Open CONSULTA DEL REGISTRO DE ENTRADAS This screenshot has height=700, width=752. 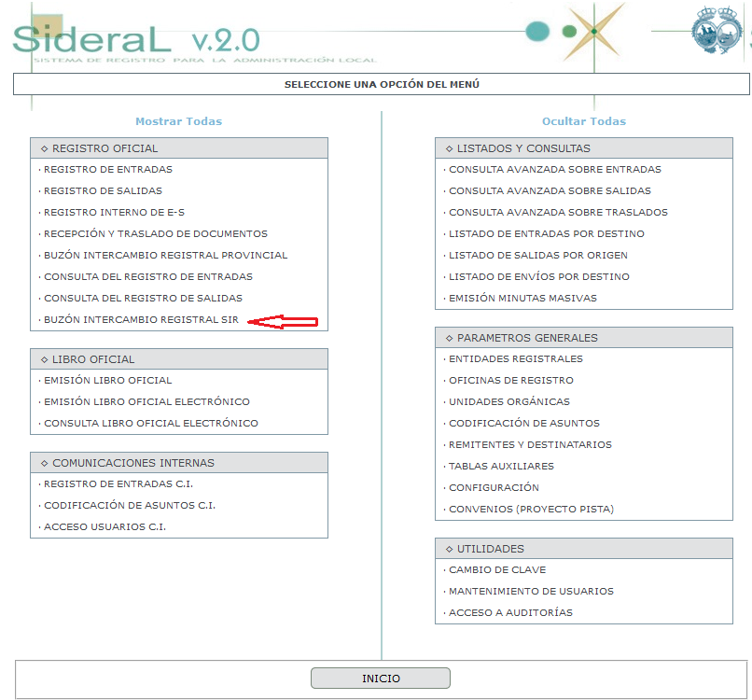point(147,277)
